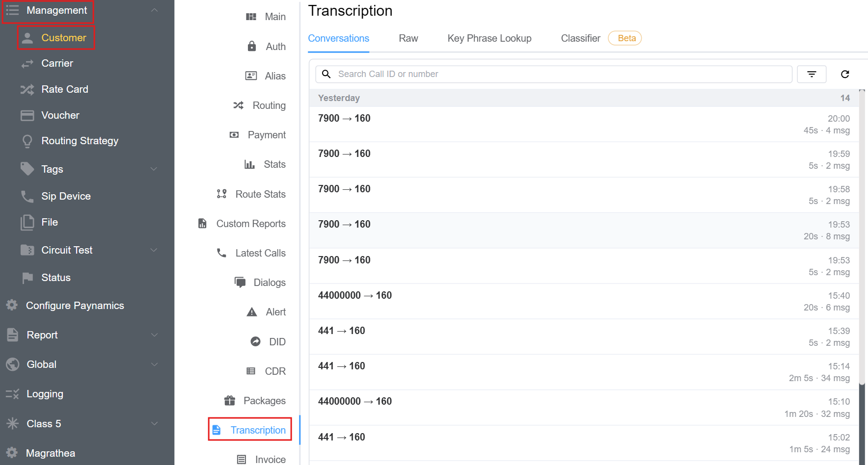Image resolution: width=868 pixels, height=465 pixels.
Task: Expand the Global section chevron
Action: tap(154, 364)
